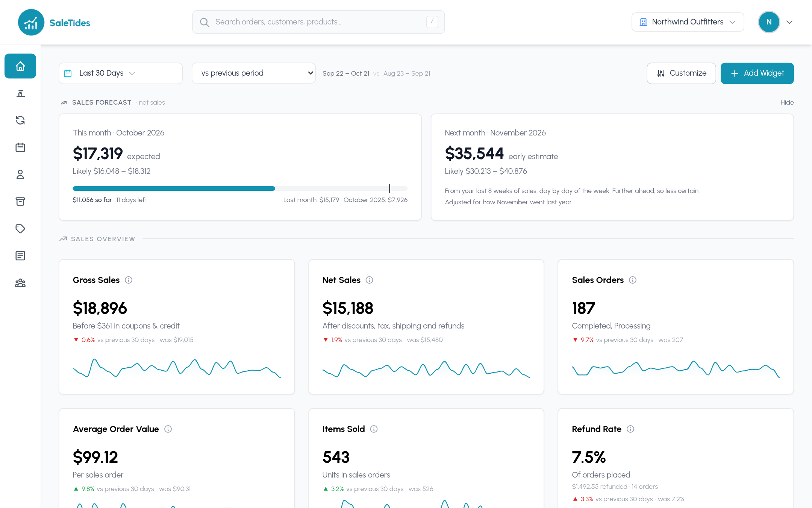Image resolution: width=812 pixels, height=508 pixels.
Task: Click the Average Order Value info icon
Action: [168, 429]
